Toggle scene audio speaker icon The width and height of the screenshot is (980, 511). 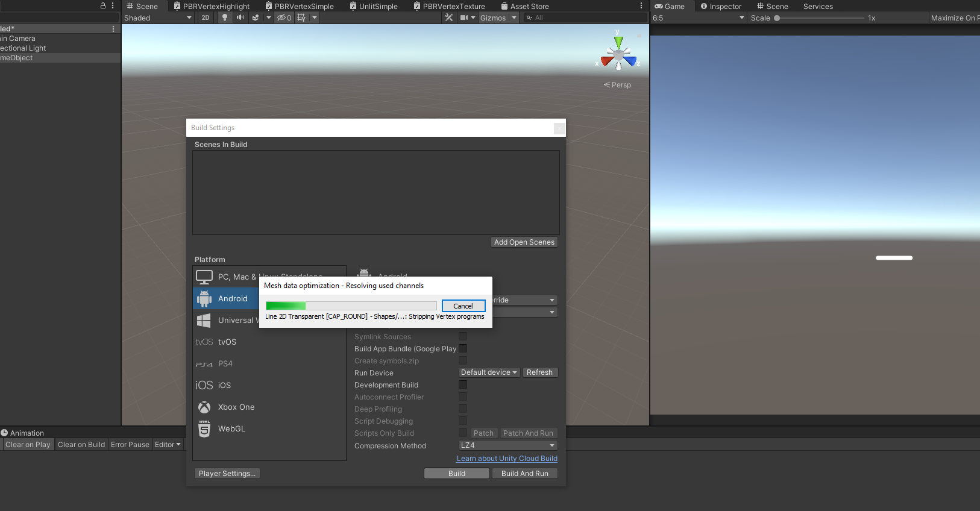click(x=240, y=17)
